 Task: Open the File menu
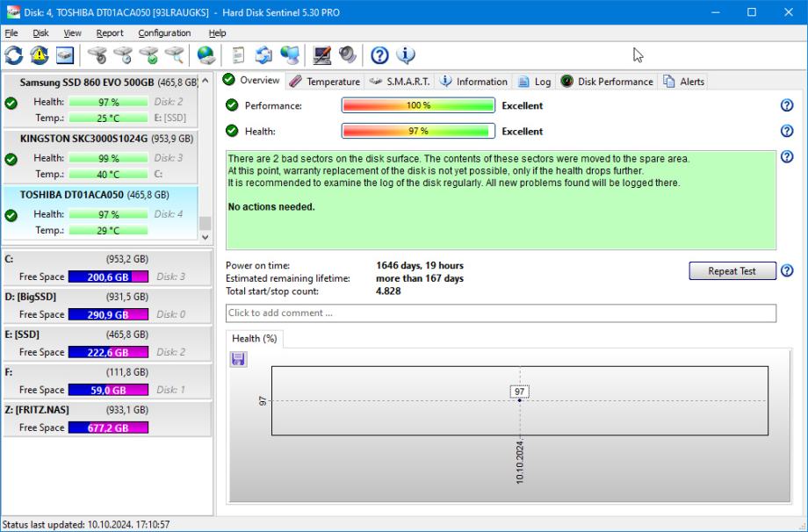click(11, 33)
